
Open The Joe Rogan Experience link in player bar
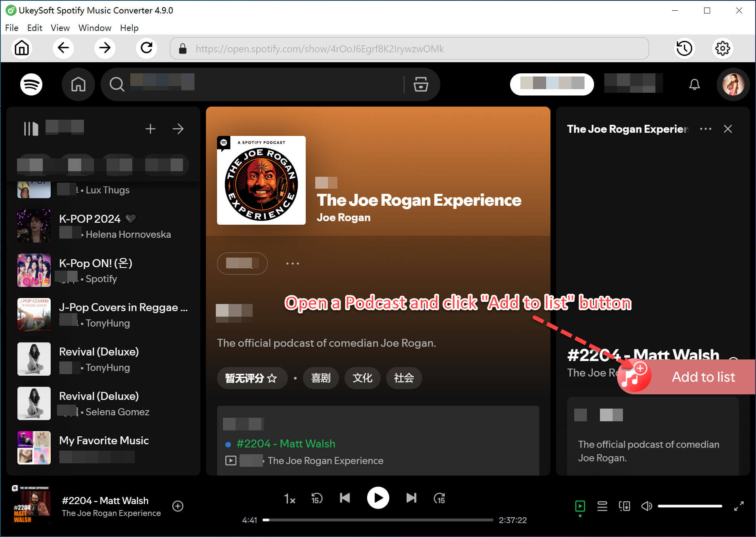[x=111, y=513]
